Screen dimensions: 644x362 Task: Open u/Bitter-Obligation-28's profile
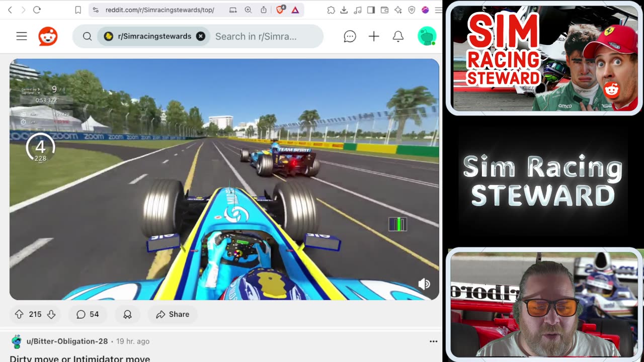point(67,341)
